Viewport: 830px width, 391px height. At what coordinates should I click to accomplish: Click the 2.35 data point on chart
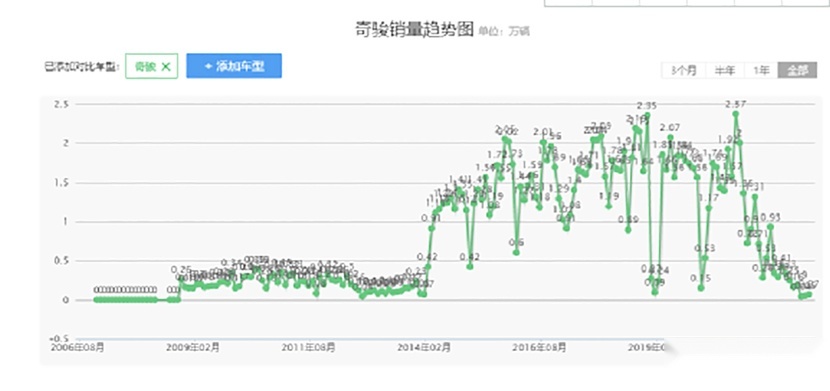(x=647, y=115)
